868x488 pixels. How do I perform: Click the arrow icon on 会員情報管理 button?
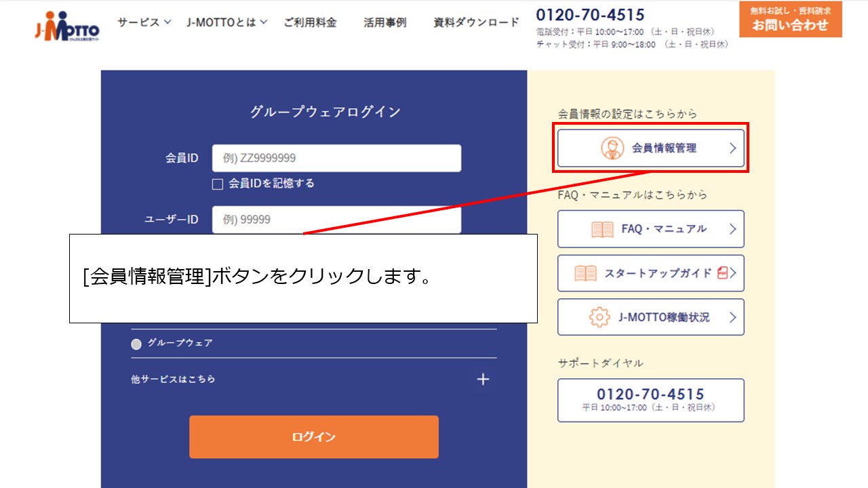click(733, 148)
